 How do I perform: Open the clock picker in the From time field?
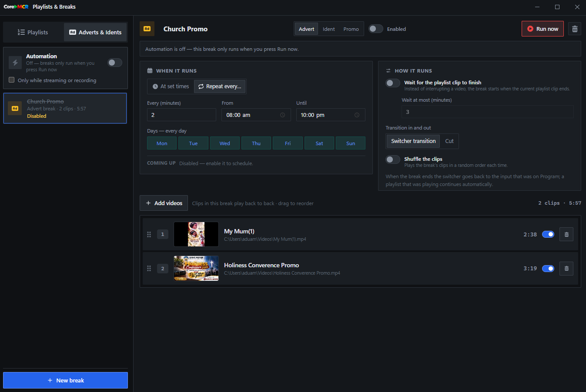pos(282,115)
